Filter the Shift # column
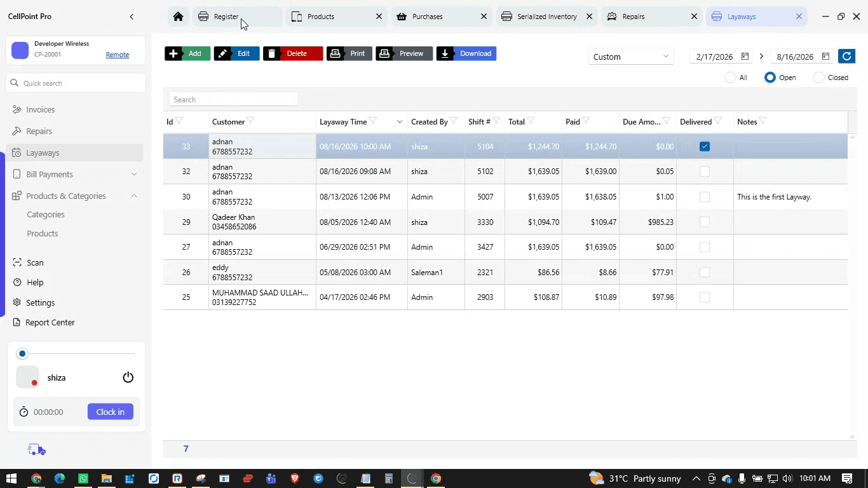Viewport: 868px width, 488px height. point(496,121)
